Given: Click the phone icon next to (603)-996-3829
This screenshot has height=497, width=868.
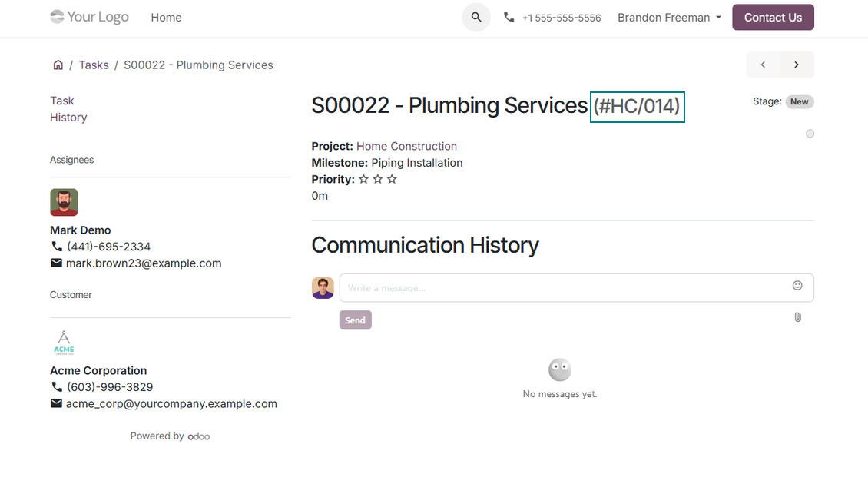Looking at the screenshot, I should (x=57, y=387).
